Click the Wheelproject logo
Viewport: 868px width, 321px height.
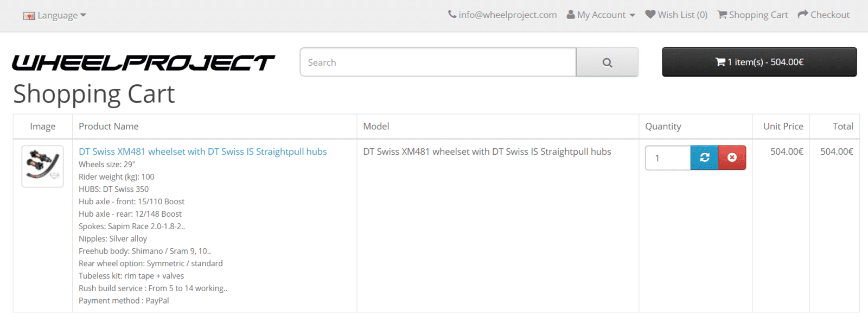coord(143,62)
